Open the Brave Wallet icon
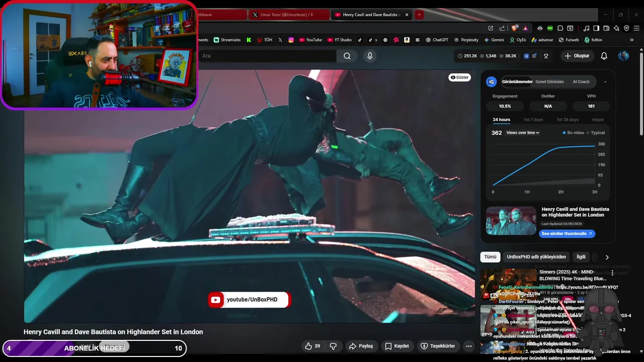This screenshot has height=362, width=644. click(x=606, y=28)
